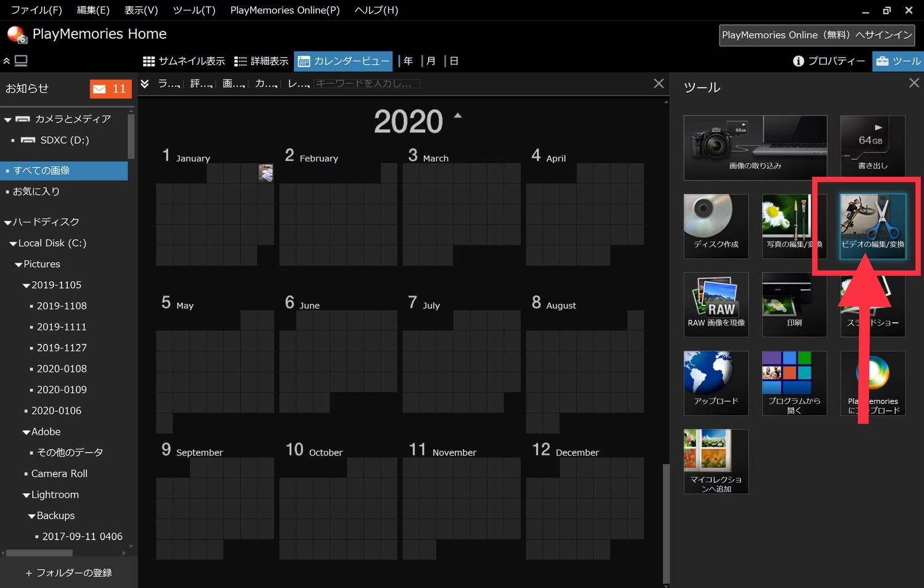Viewport: 924px width, 588px height.
Task: Expand the filter bar double-chevron
Action: tap(145, 84)
